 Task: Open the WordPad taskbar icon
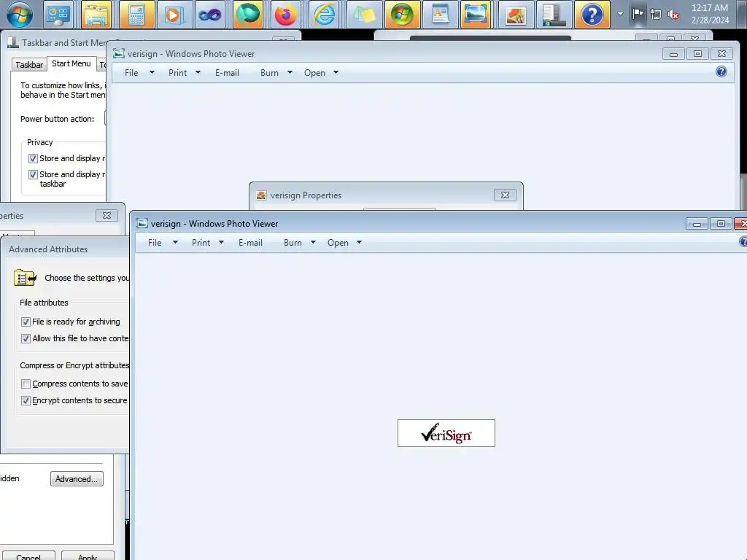440,15
